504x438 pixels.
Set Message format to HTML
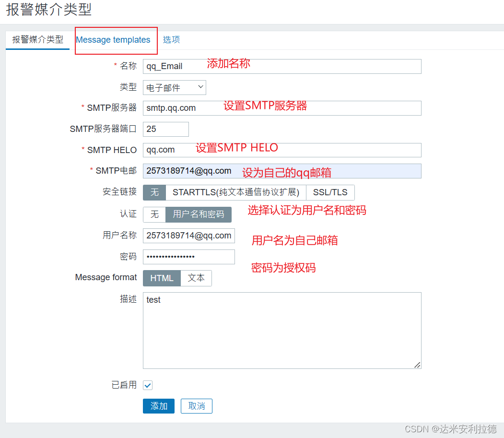pos(162,278)
